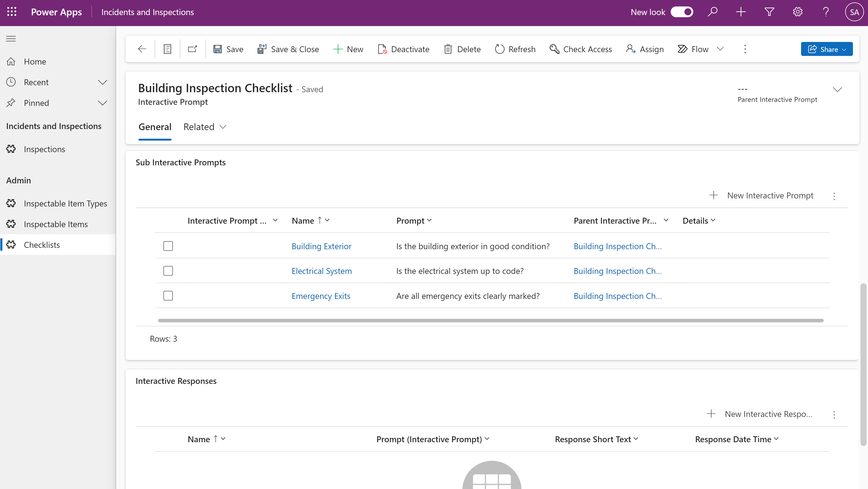Screen dimensions: 868x489
Task: Open Sub Interactive Prompts more options menu
Action: tap(834, 196)
